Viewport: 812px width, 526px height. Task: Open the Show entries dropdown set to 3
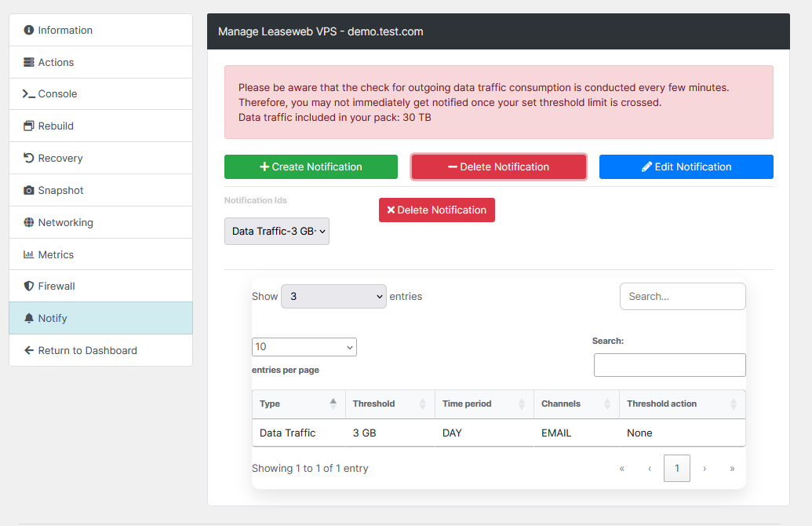(333, 297)
